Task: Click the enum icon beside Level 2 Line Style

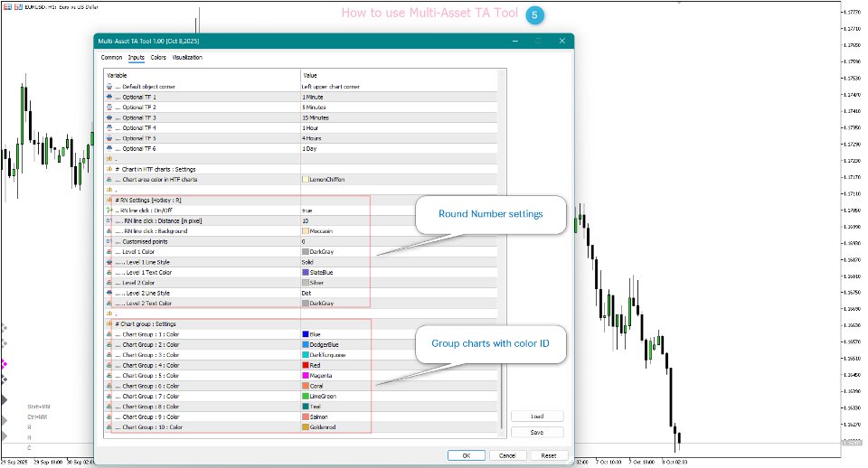Action: (x=109, y=294)
